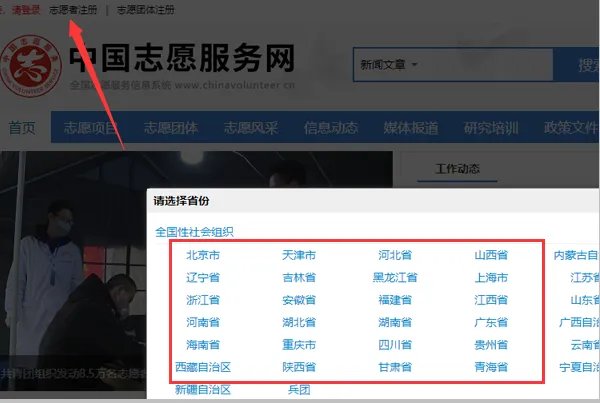Open the 志愿团体 navigation item
Viewport: 600px width, 403px height.
click(x=171, y=128)
